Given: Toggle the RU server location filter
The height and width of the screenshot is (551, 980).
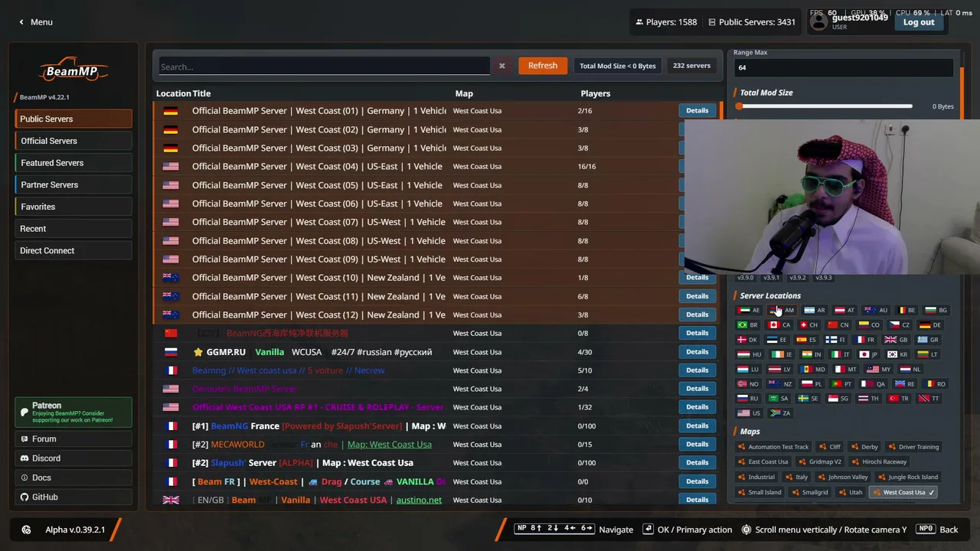Looking at the screenshot, I should (x=748, y=399).
